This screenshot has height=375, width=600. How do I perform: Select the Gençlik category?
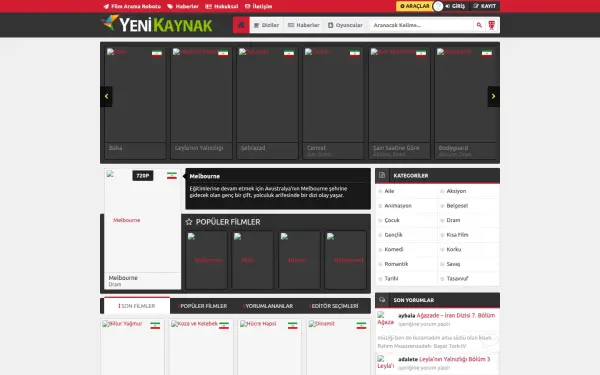click(393, 235)
